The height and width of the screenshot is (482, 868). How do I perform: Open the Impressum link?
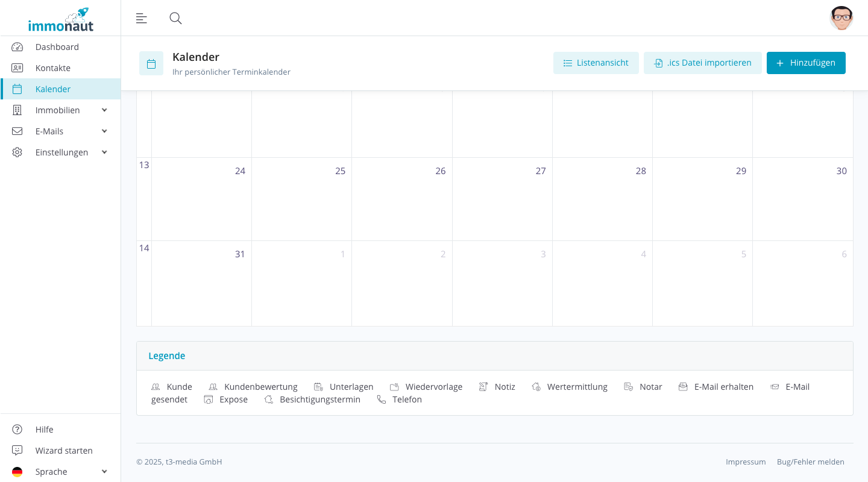click(746, 462)
